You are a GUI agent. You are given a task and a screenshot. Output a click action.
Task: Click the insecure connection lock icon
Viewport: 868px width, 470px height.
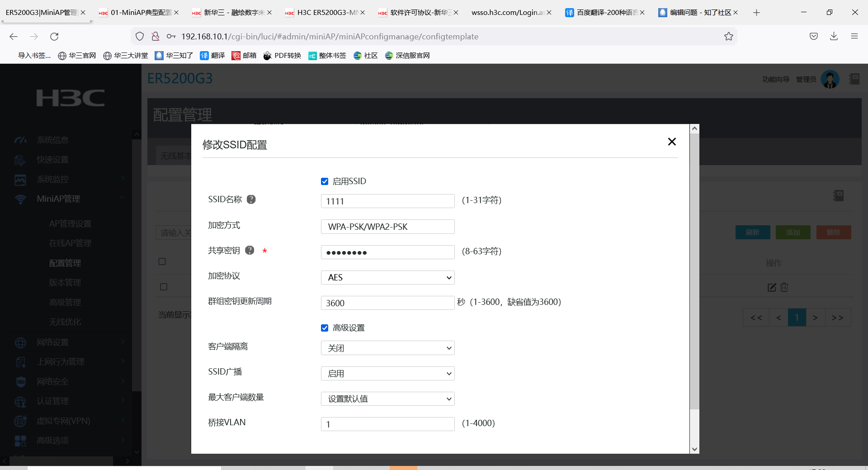pyautogui.click(x=156, y=37)
